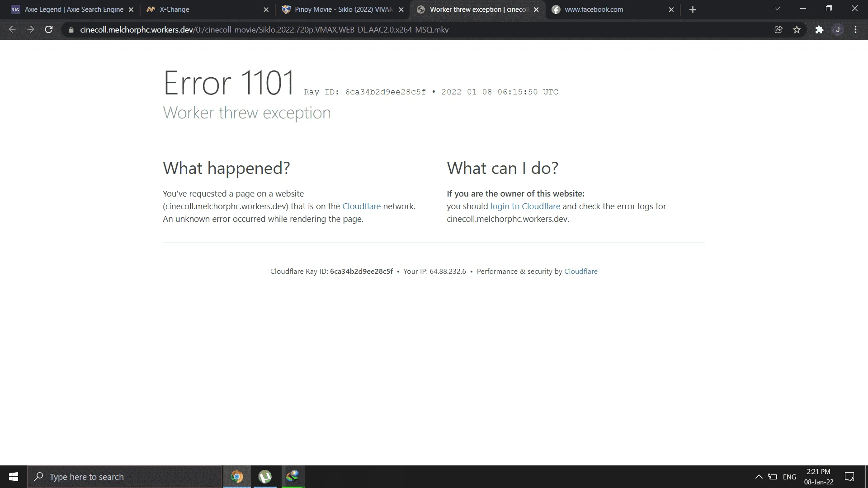Open the Windows Start menu
This screenshot has width=868, height=488.
coord(14,477)
